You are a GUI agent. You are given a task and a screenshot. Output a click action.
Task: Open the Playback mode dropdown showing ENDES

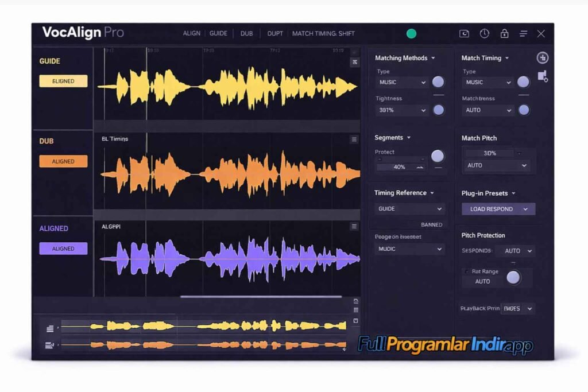point(517,308)
